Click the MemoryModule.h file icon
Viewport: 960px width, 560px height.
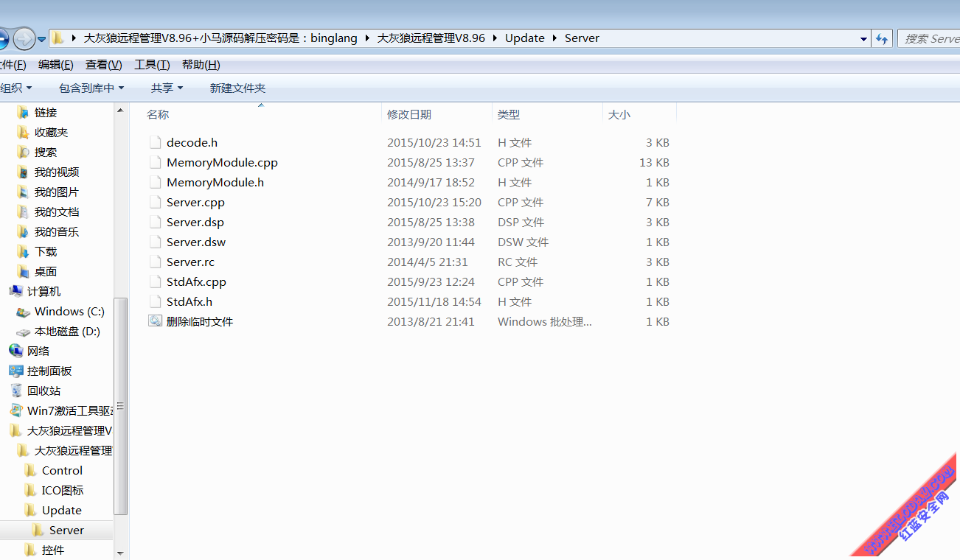point(154,182)
